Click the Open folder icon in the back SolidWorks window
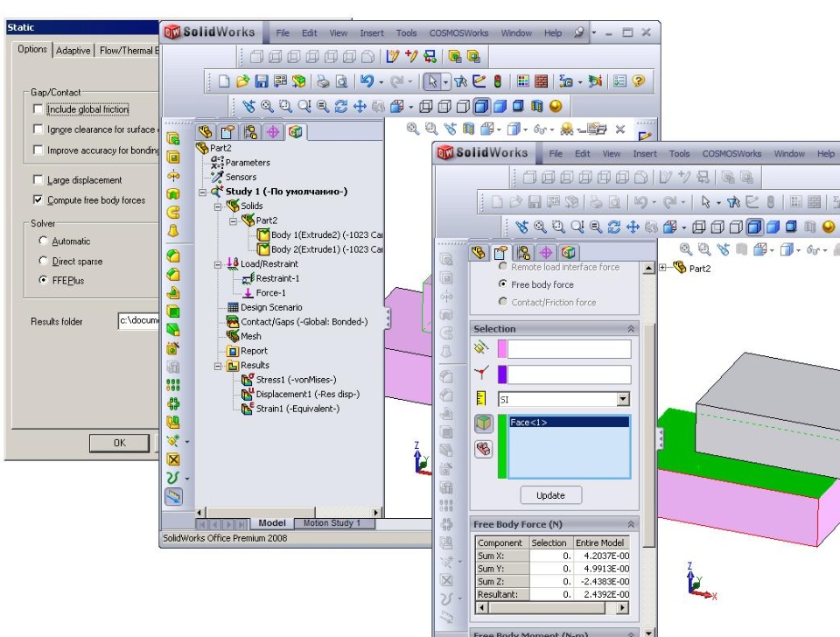 pos(242,80)
